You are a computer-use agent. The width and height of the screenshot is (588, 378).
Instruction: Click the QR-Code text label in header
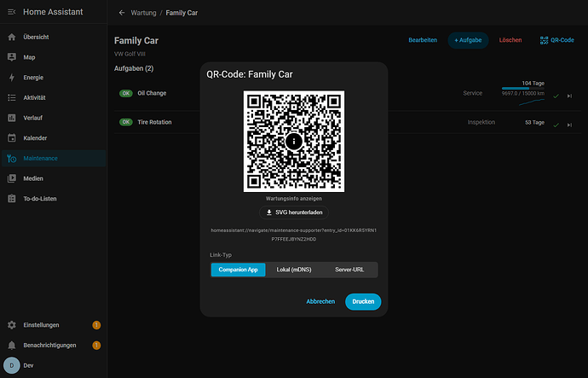562,40
